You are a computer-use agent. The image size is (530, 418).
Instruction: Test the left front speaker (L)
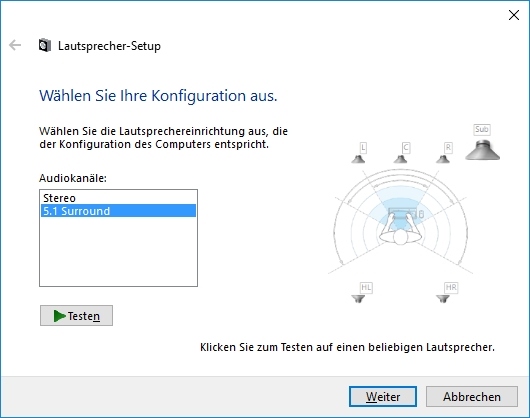tap(359, 158)
